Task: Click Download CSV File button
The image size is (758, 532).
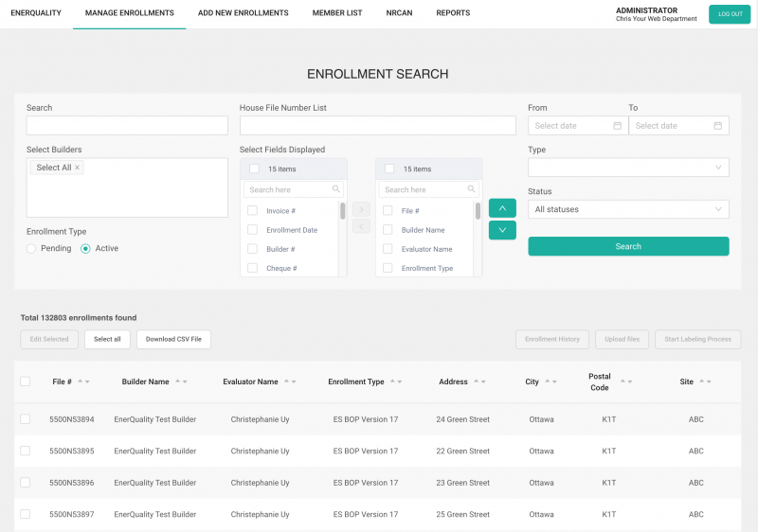Action: [x=173, y=340]
